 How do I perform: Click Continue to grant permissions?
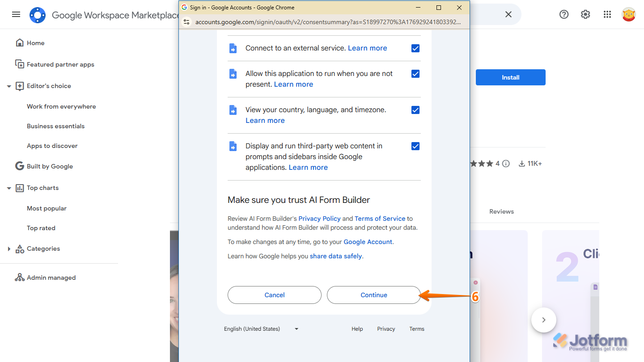click(374, 295)
